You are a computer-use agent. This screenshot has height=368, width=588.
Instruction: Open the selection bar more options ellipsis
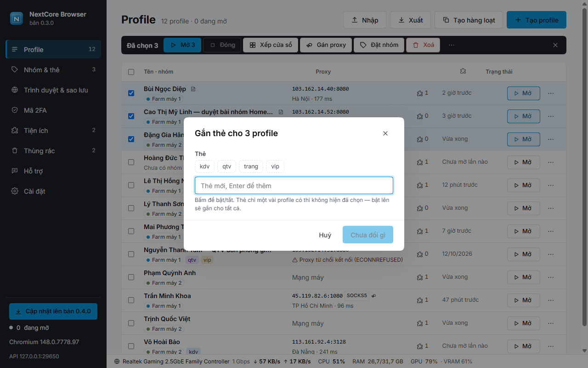tap(452, 45)
